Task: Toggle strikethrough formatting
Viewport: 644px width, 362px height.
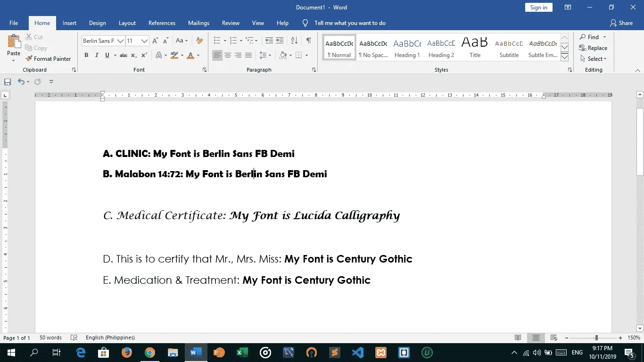Action: pos(124,56)
